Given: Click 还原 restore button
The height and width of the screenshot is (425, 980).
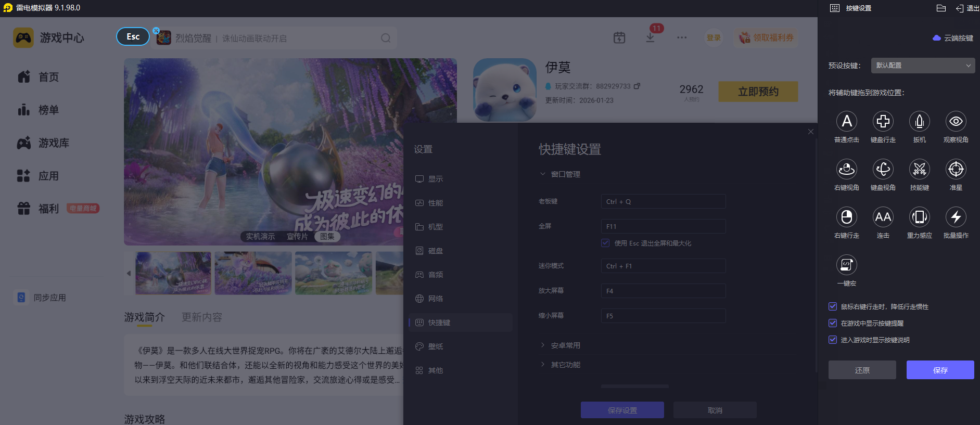Looking at the screenshot, I should pyautogui.click(x=862, y=370).
